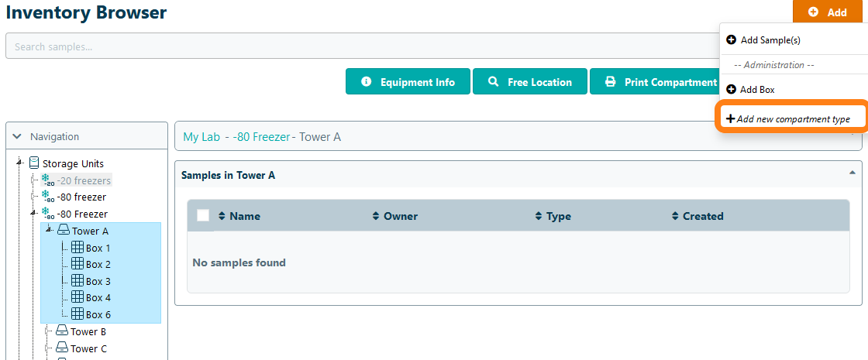
Task: Click the Tower A rack icon
Action: tap(64, 231)
